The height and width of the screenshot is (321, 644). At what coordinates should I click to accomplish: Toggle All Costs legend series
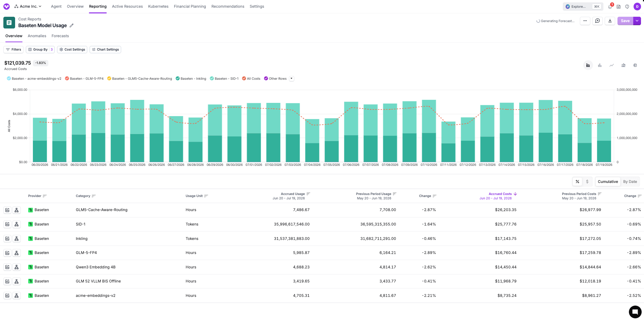251,79
